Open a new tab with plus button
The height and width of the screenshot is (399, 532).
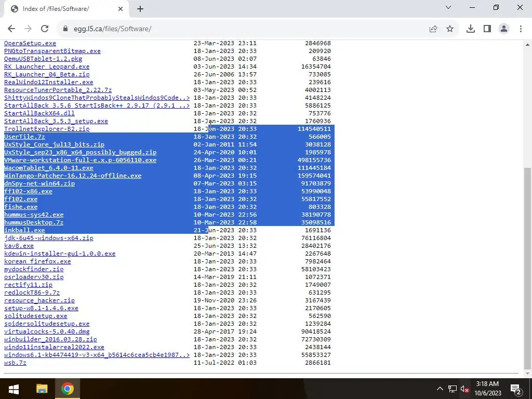[x=140, y=9]
